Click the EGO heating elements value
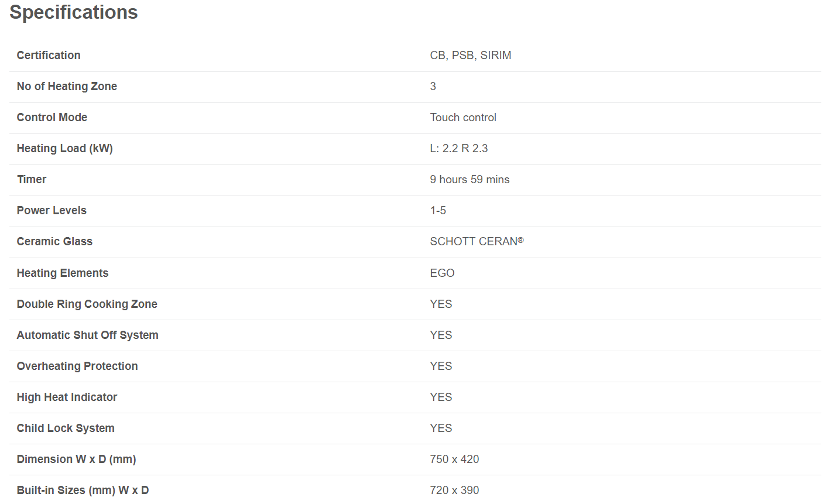Screen dimensions: 826x504 (442, 273)
